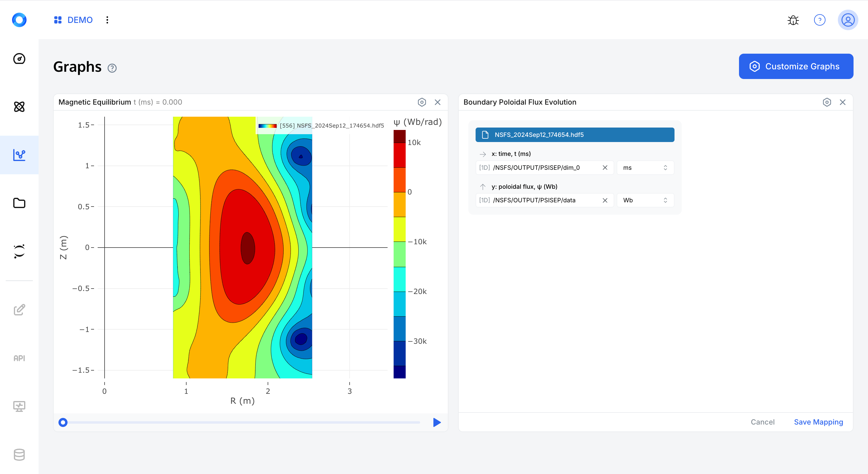The image size is (868, 474).
Task: Click the time slider handle
Action: (63, 422)
